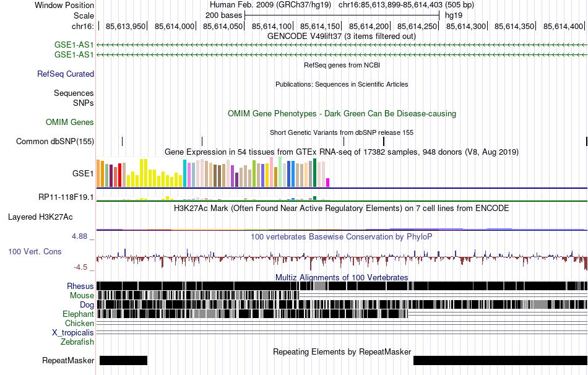This screenshot has height=375, width=588.
Task: Click the RefSeq genes from NCBI title
Action: 342,65
